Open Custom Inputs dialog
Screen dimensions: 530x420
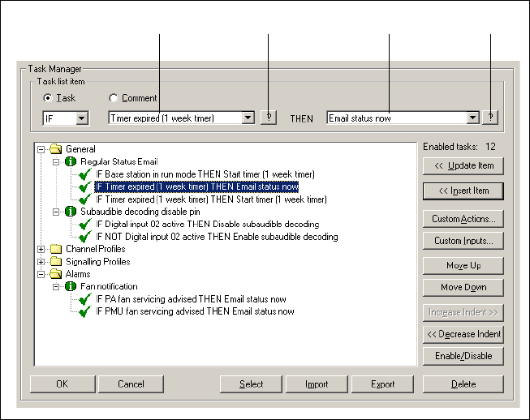tap(463, 241)
